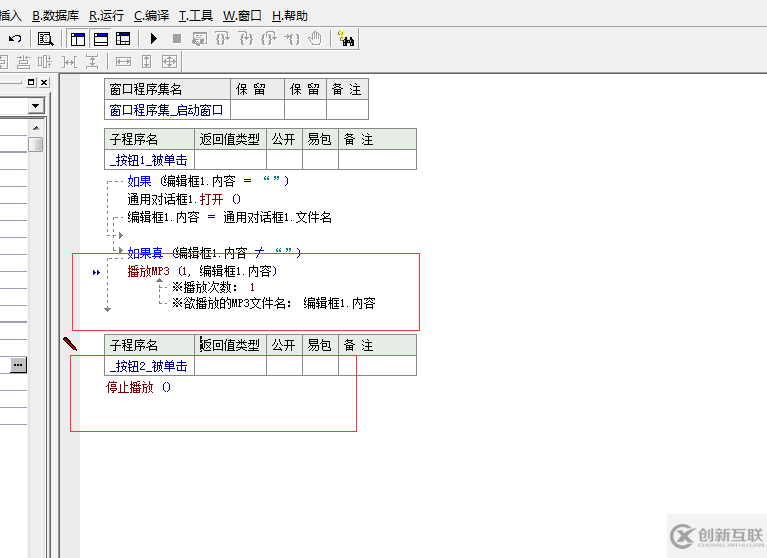Image resolution: width=767 pixels, height=558 pixels.
Task: Float the left side panel
Action: (31, 82)
